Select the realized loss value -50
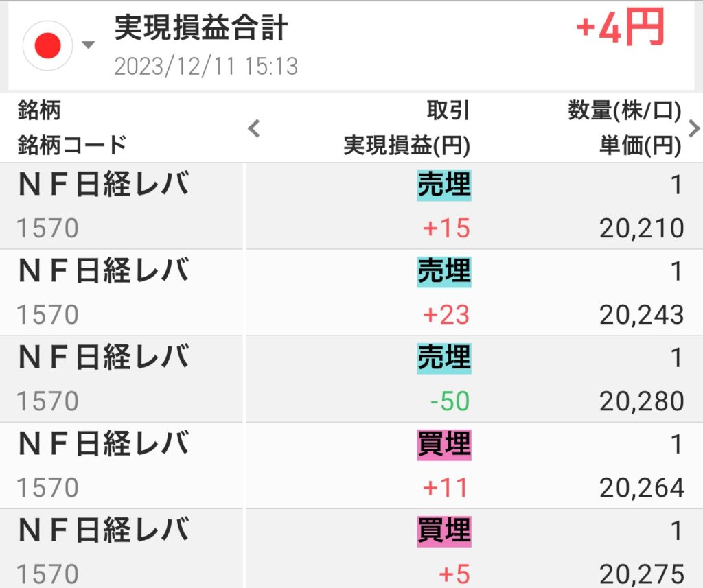The width and height of the screenshot is (703, 588). coord(450,401)
